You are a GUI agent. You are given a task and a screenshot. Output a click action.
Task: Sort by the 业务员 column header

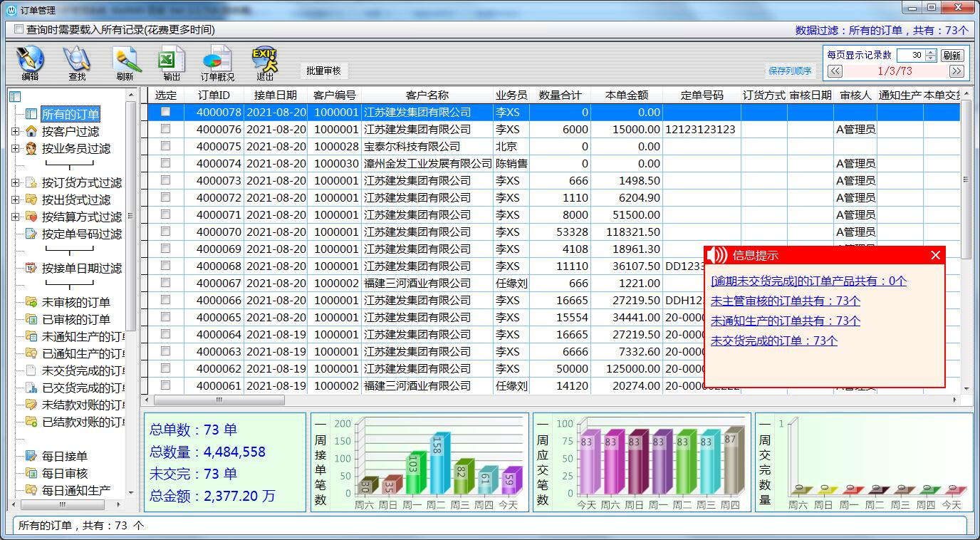pyautogui.click(x=511, y=95)
